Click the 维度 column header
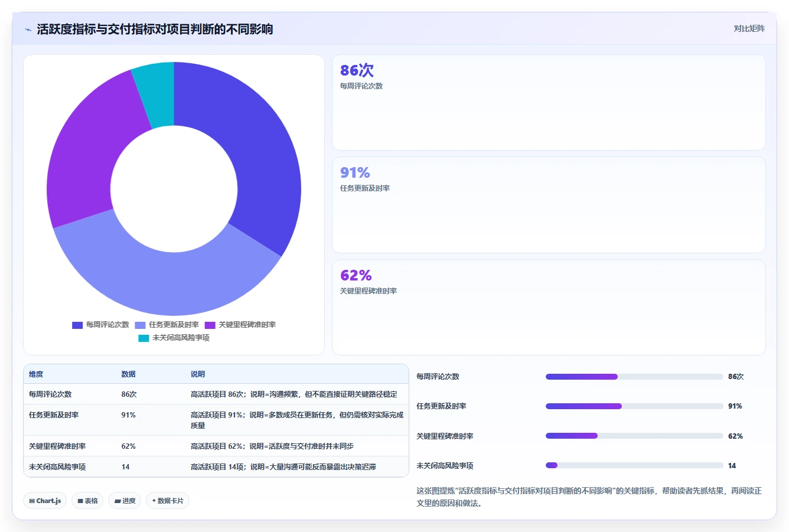The height and width of the screenshot is (532, 789). click(x=36, y=374)
